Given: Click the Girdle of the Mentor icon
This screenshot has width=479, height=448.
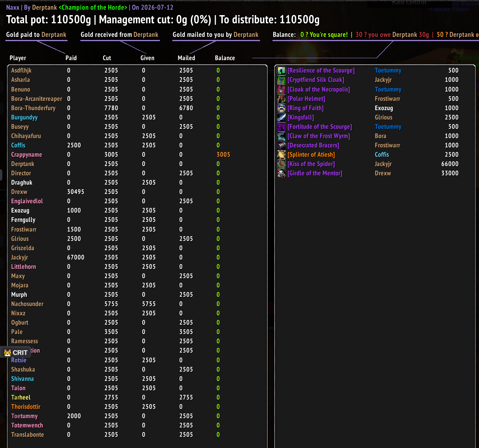Looking at the screenshot, I should coord(281,173).
